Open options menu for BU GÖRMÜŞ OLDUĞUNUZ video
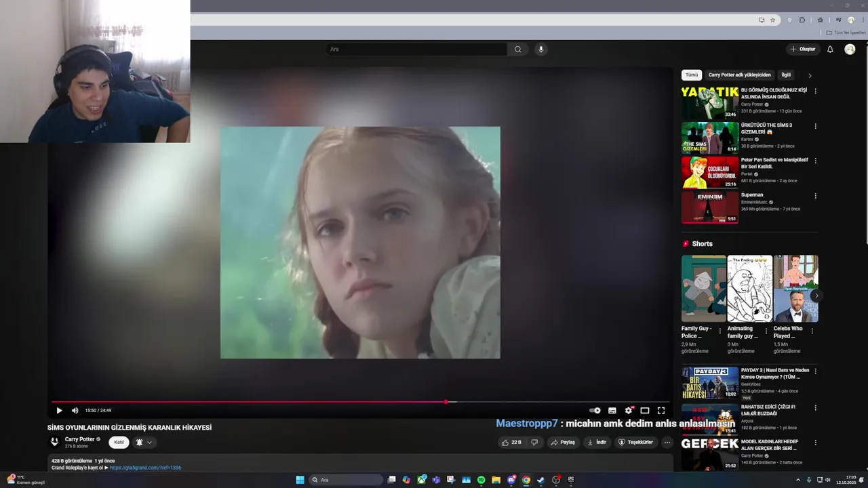The width and height of the screenshot is (868, 488). click(x=816, y=91)
